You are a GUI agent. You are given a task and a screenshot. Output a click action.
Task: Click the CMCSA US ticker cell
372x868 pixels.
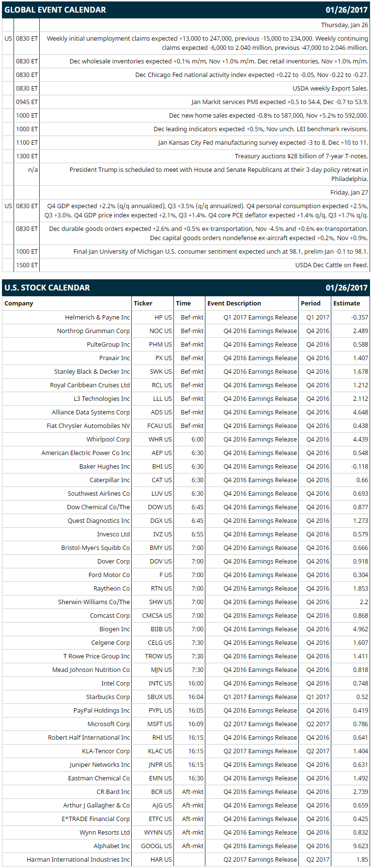tap(157, 615)
